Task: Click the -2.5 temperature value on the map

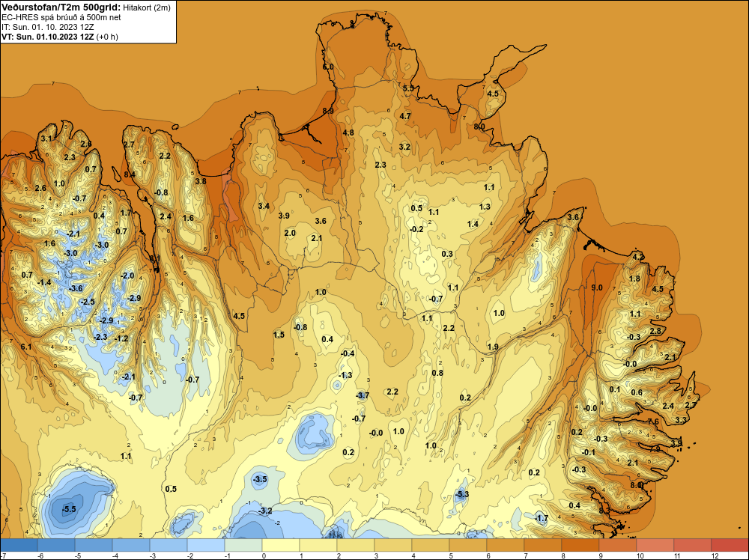Action: point(88,302)
